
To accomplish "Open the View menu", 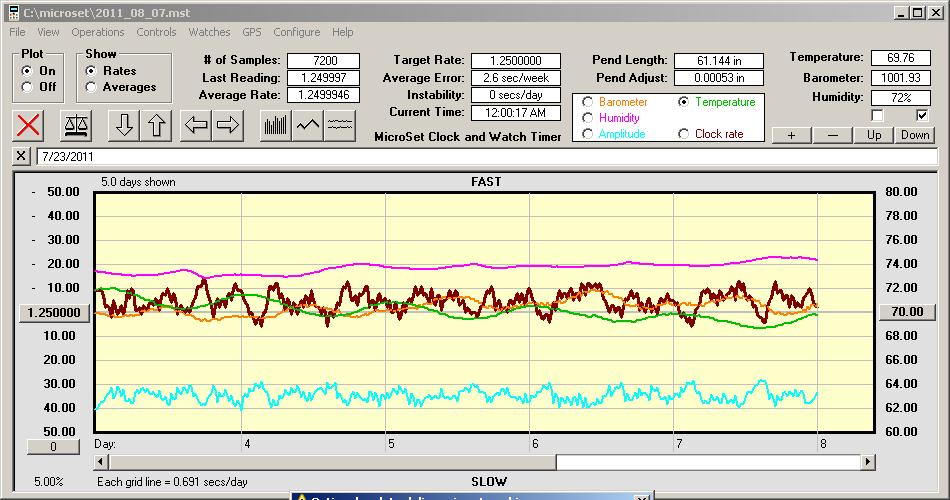I will pos(48,32).
